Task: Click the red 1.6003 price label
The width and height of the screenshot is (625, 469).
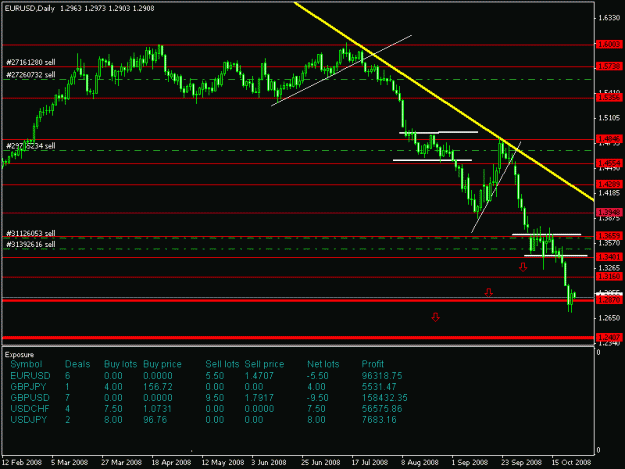Action: [609, 44]
